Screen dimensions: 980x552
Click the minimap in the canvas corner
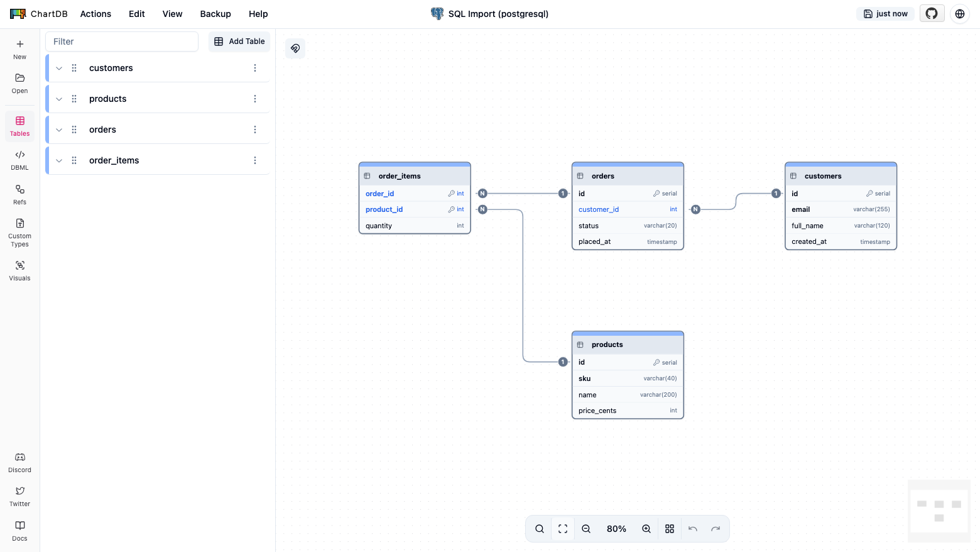tap(939, 511)
